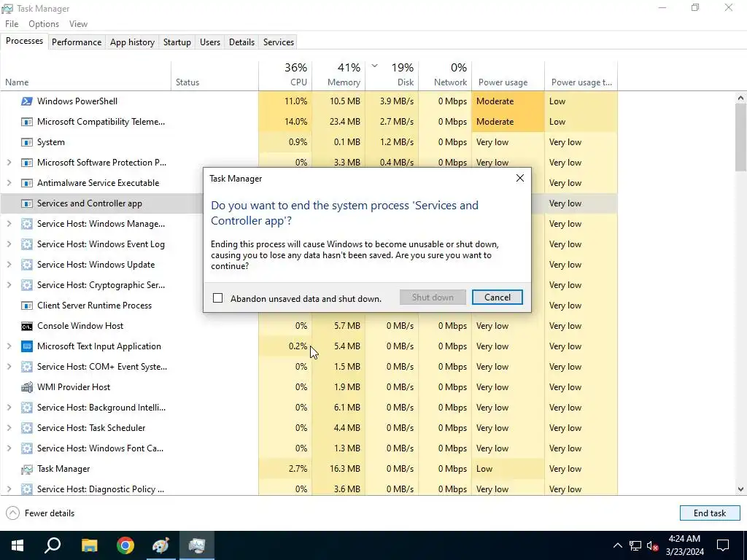The height and width of the screenshot is (560, 747).
Task: Click the Service Host: Cryptographic Services gear icon
Action: pos(27,285)
